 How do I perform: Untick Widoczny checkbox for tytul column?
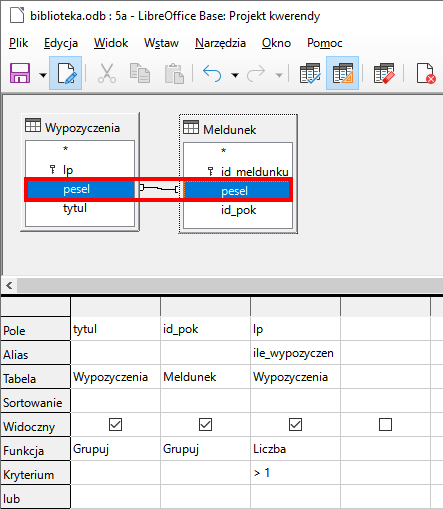point(116,425)
